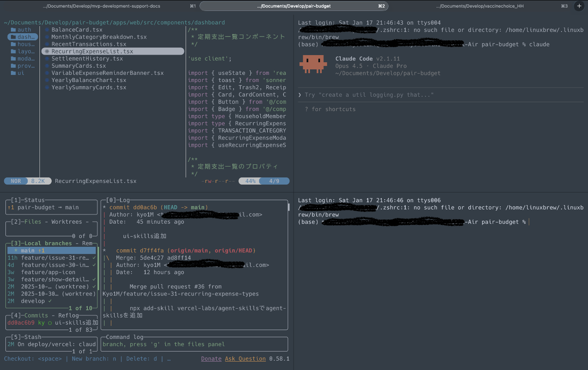Click the auth folder icon
Viewport: 588px width, 370px height.
pos(13,30)
